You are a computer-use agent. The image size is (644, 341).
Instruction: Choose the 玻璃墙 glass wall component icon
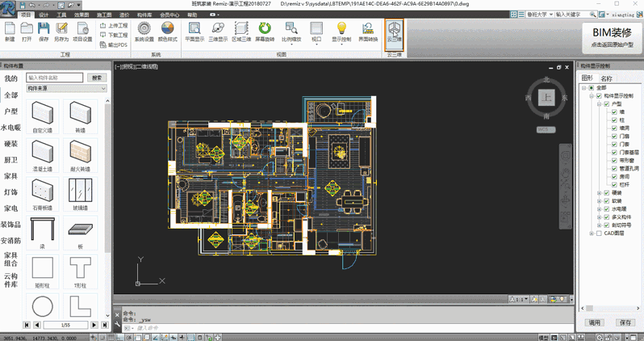pyautogui.click(x=80, y=194)
